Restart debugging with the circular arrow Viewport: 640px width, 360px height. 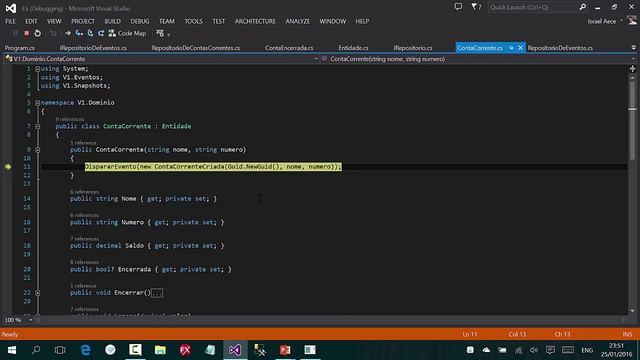[38, 33]
